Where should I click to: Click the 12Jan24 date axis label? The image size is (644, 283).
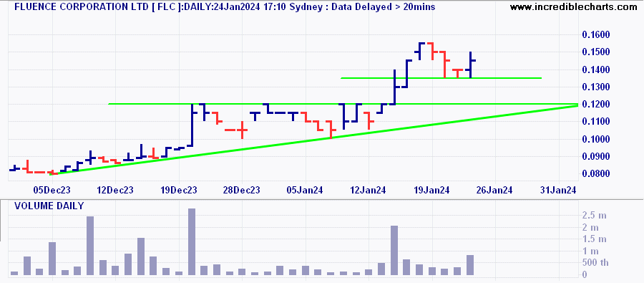point(369,190)
